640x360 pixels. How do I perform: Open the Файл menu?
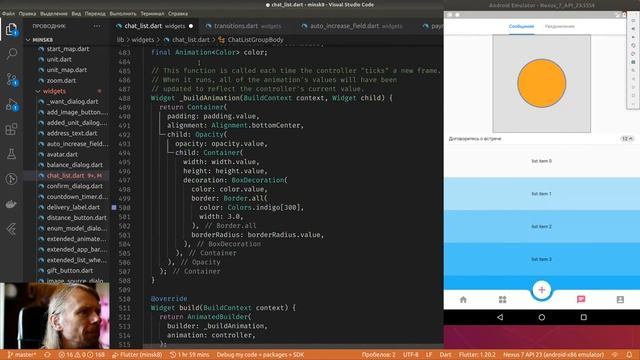tap(8, 13)
